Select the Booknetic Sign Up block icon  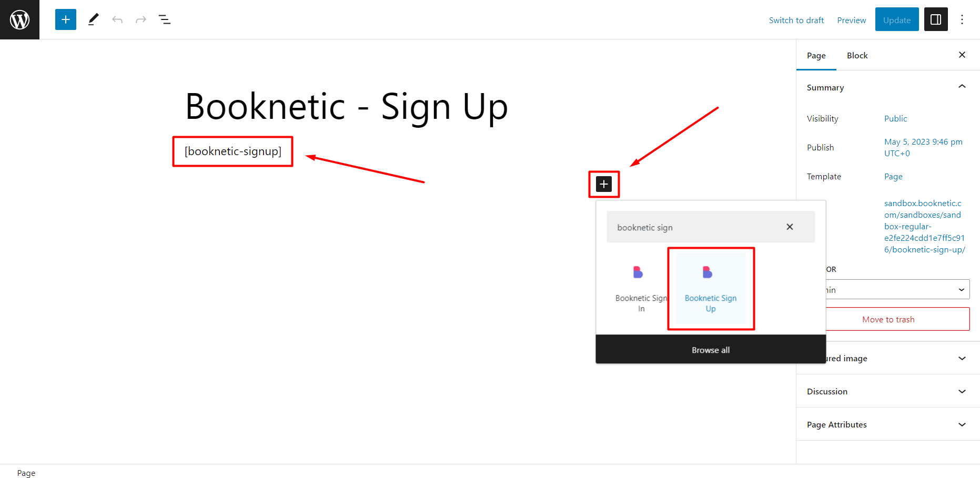pyautogui.click(x=711, y=272)
